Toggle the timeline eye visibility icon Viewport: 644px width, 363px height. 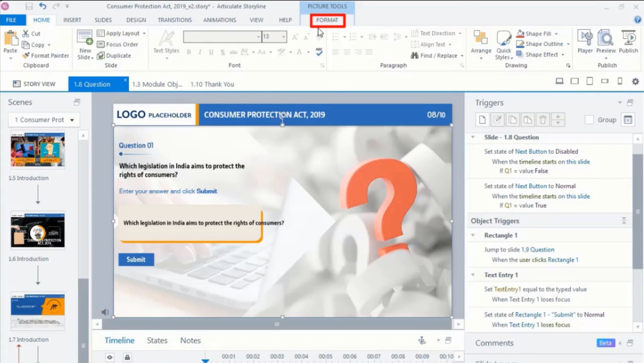[110, 357]
